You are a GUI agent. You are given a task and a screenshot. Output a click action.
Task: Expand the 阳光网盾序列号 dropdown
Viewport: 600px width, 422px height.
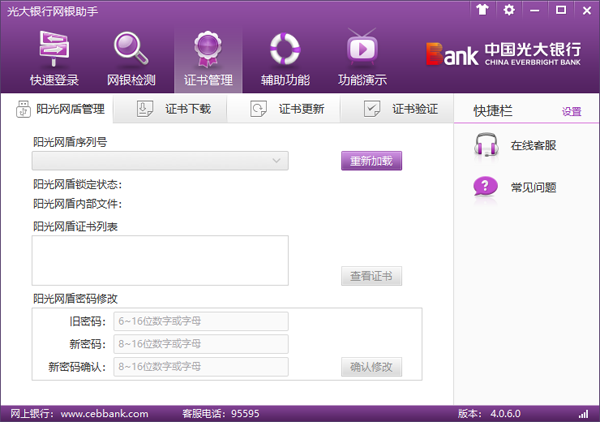click(276, 161)
